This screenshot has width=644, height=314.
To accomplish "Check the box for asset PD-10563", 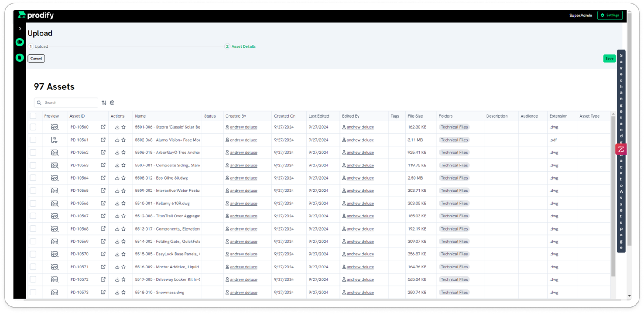I will coord(33,165).
